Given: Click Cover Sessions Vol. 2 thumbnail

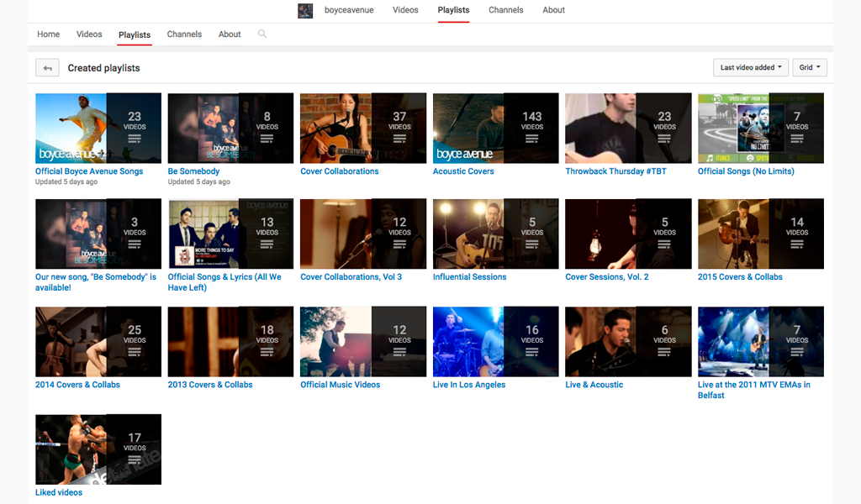Looking at the screenshot, I should [628, 234].
